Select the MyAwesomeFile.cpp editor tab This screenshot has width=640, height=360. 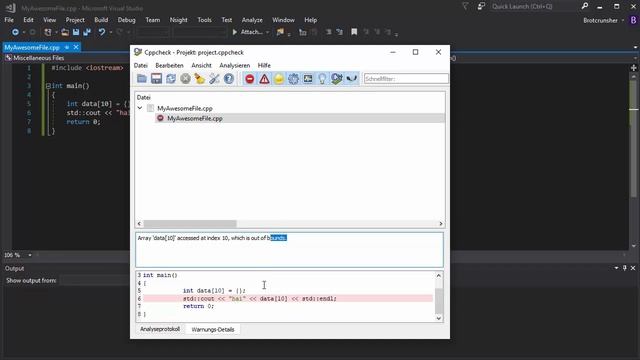(x=32, y=47)
